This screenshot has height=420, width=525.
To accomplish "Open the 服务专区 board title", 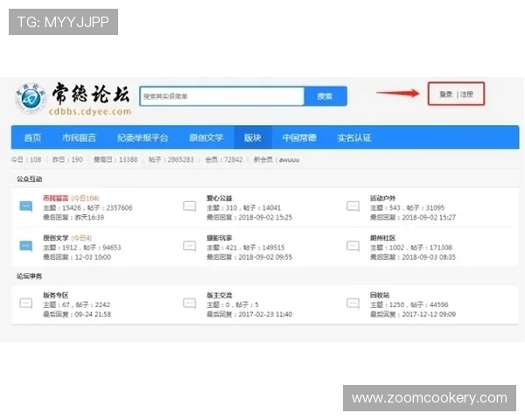I will click(x=56, y=295).
